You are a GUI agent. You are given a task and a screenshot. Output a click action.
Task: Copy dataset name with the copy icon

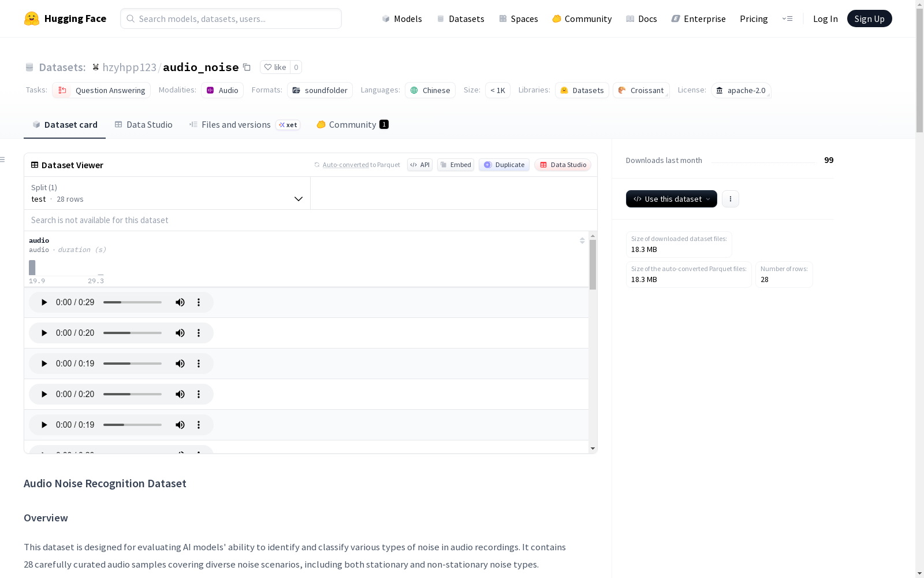pyautogui.click(x=247, y=67)
